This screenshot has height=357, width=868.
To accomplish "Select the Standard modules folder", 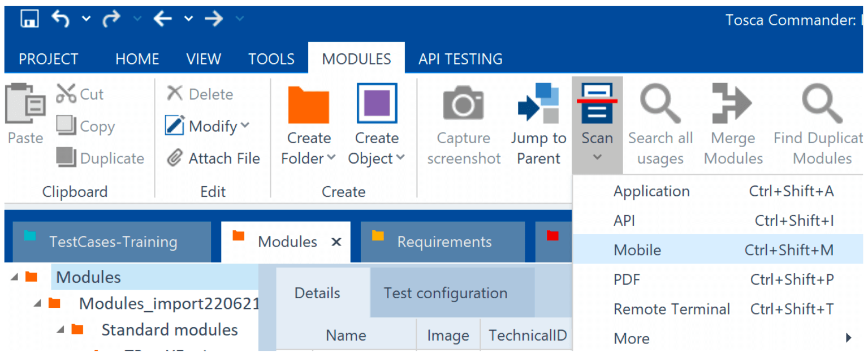I will click(170, 330).
